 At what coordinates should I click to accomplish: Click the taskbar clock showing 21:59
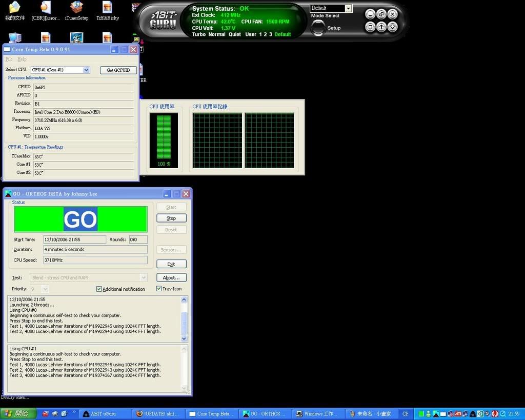(514, 414)
